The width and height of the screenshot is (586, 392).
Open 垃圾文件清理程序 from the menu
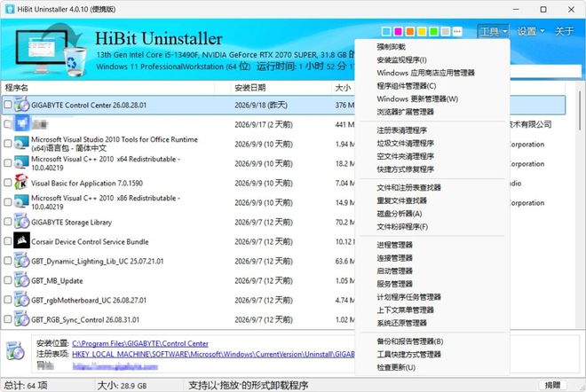click(432, 144)
